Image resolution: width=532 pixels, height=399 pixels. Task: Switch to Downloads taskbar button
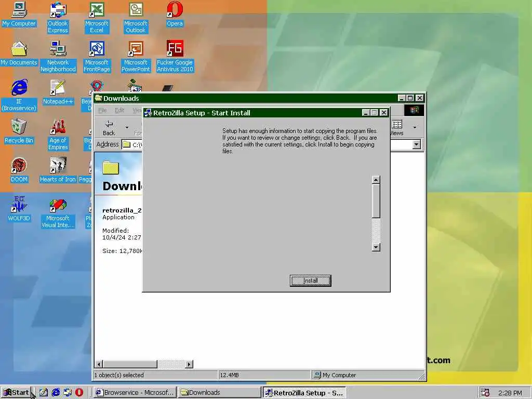tap(219, 393)
